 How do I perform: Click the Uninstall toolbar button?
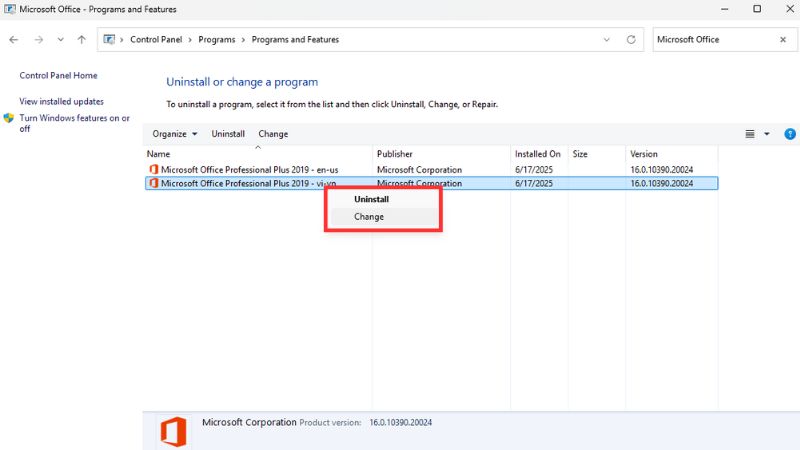click(228, 134)
